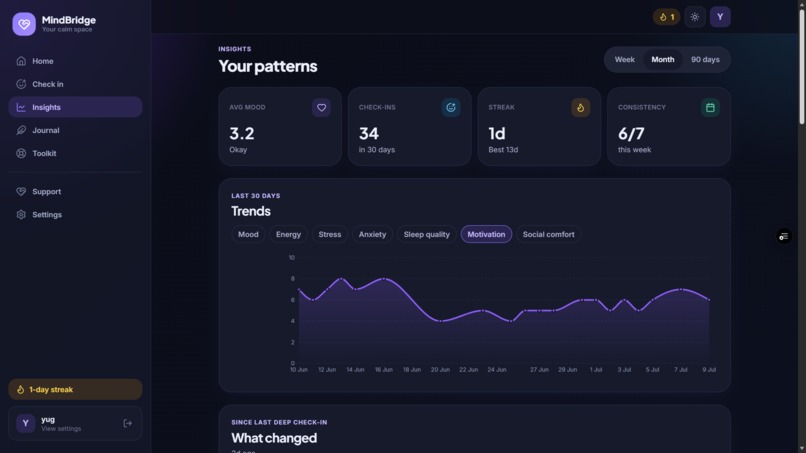Click the What changed heading
806x453 pixels.
point(274,438)
